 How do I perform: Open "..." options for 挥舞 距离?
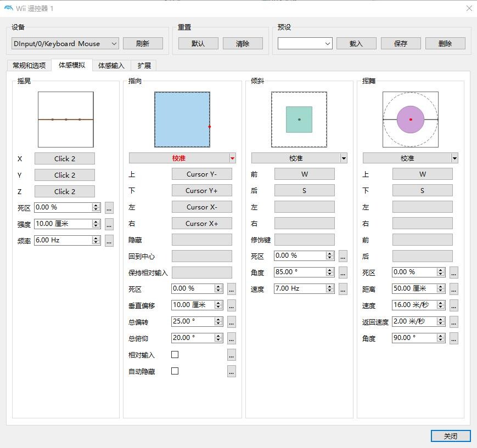(x=454, y=289)
